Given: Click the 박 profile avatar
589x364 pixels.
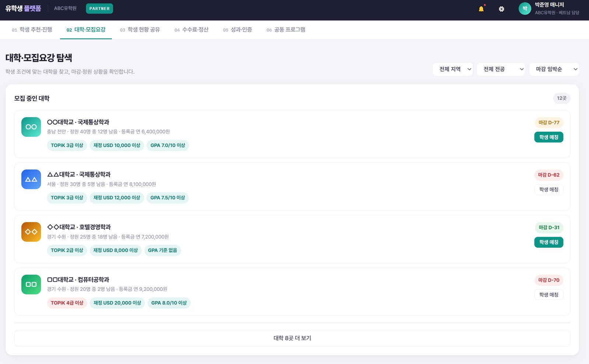Looking at the screenshot, I should (525, 8).
